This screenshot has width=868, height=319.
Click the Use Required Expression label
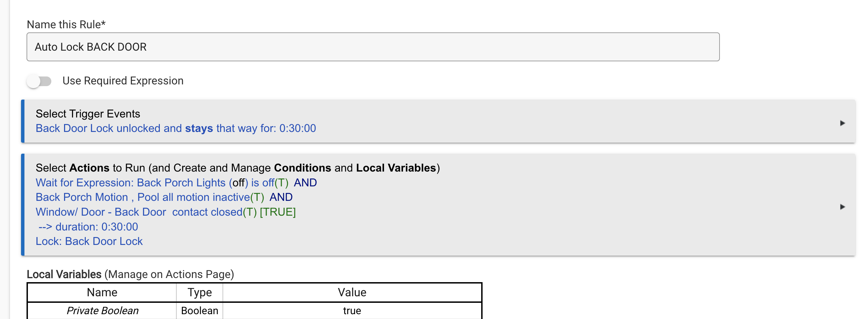click(123, 81)
